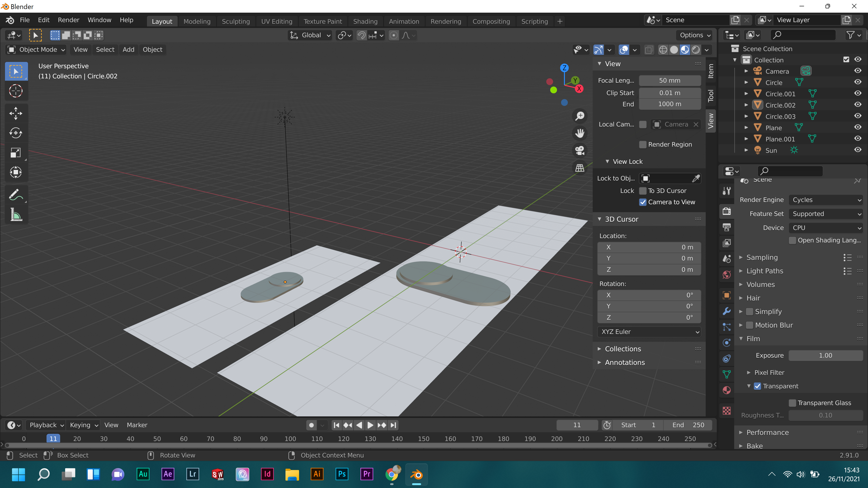Switch to the Sculpting workspace tab
The image size is (868, 488).
(236, 21)
